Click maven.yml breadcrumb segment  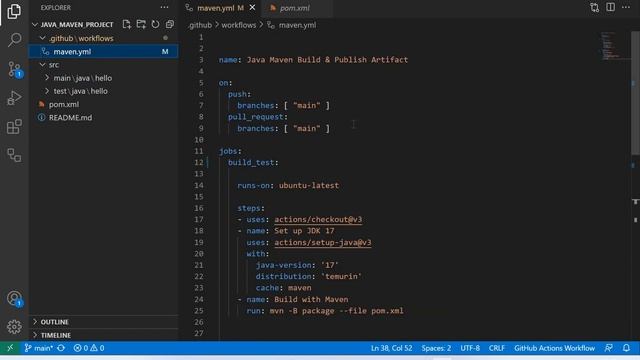(297, 25)
